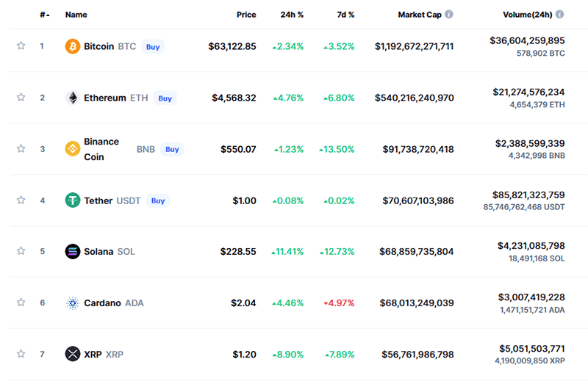
Task: Click Bitcoin market cap $1,192,672,271,711
Action: pos(414,46)
